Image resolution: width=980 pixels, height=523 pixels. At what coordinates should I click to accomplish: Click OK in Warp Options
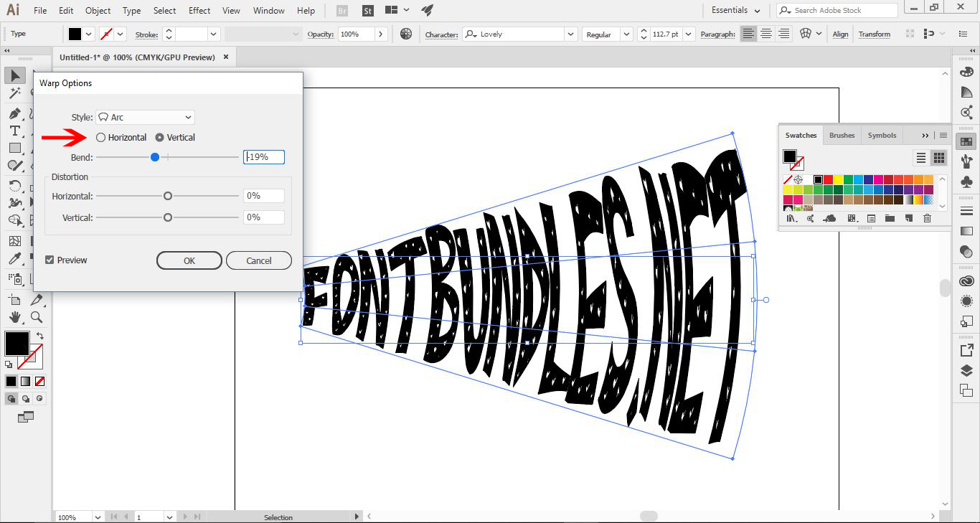click(x=189, y=260)
